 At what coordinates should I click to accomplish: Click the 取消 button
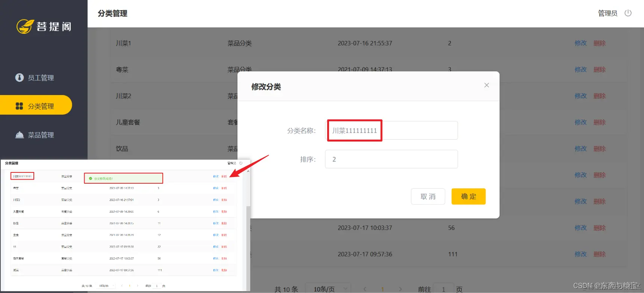[x=428, y=196]
